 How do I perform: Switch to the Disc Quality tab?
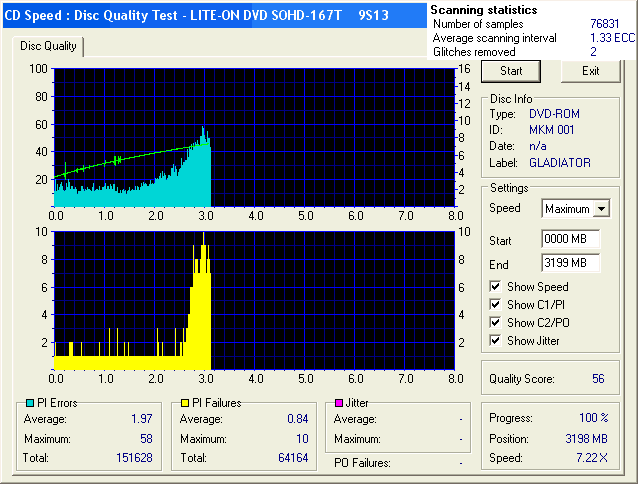point(48,46)
